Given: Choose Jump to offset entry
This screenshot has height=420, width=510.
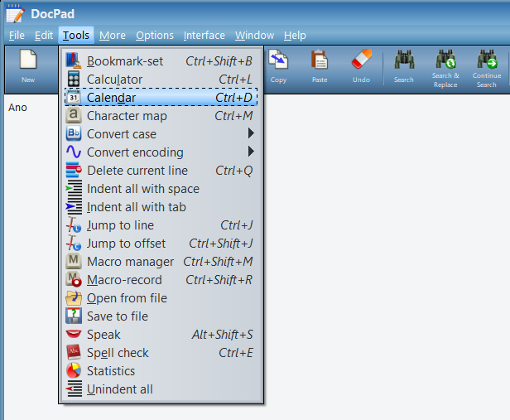Looking at the screenshot, I should tap(161, 243).
